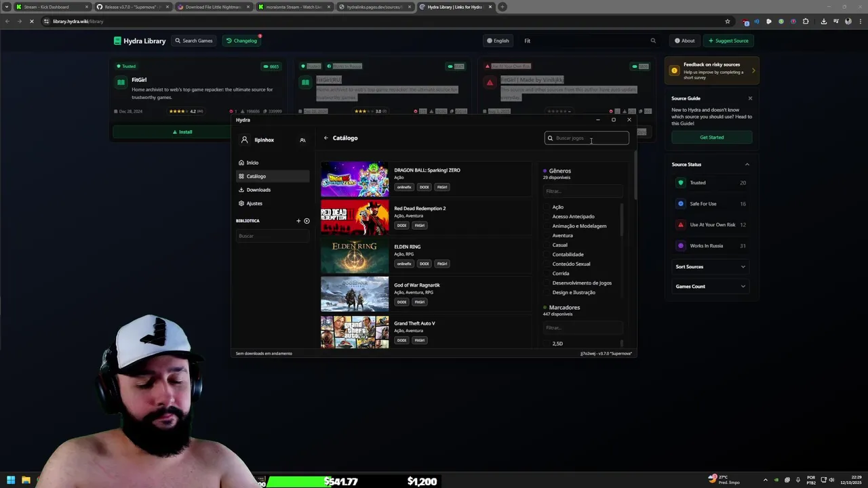This screenshot has height=488, width=868.
Task: Click the Buscar jogos search field
Action: (x=587, y=138)
